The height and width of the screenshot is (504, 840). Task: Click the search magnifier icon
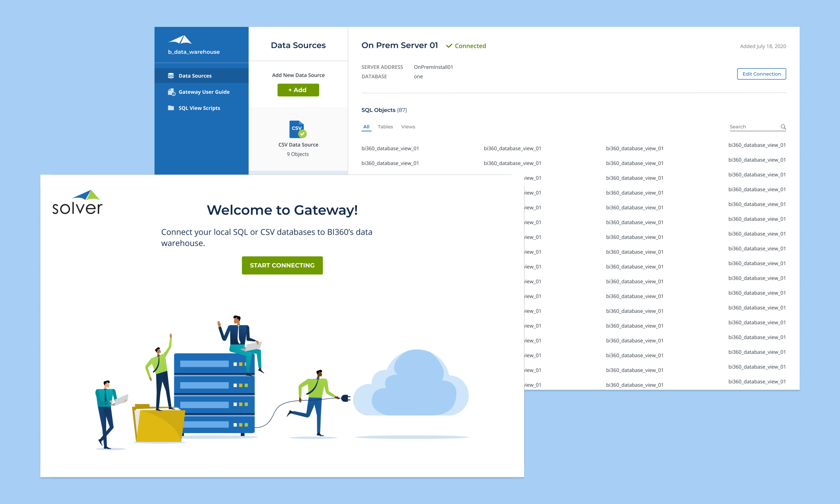pos(783,127)
